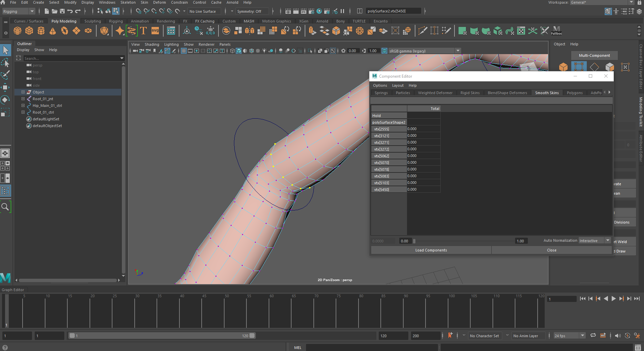
Task: Open the Skeleton menu
Action: pos(128,2)
